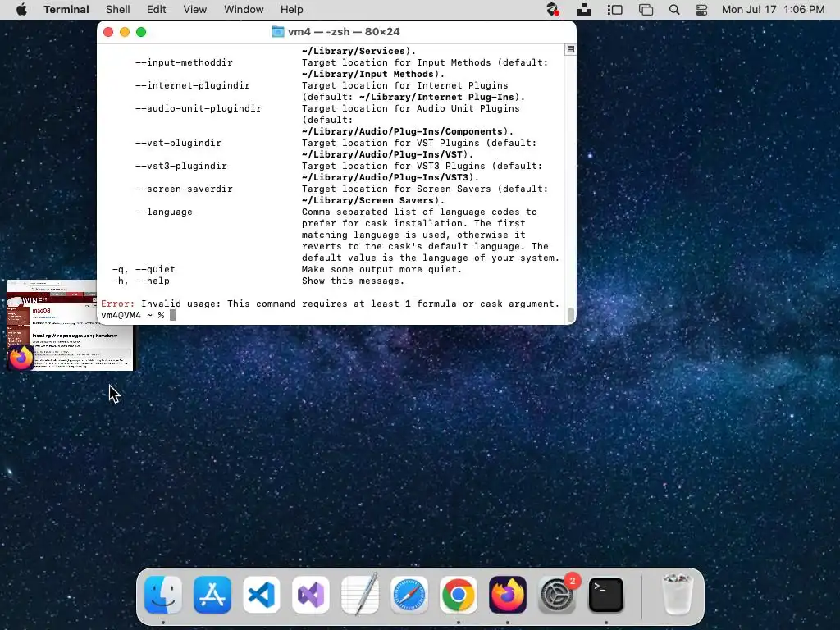Viewport: 840px width, 630px height.
Task: Click the ~/Library/Input Methods path text
Action: point(368,75)
